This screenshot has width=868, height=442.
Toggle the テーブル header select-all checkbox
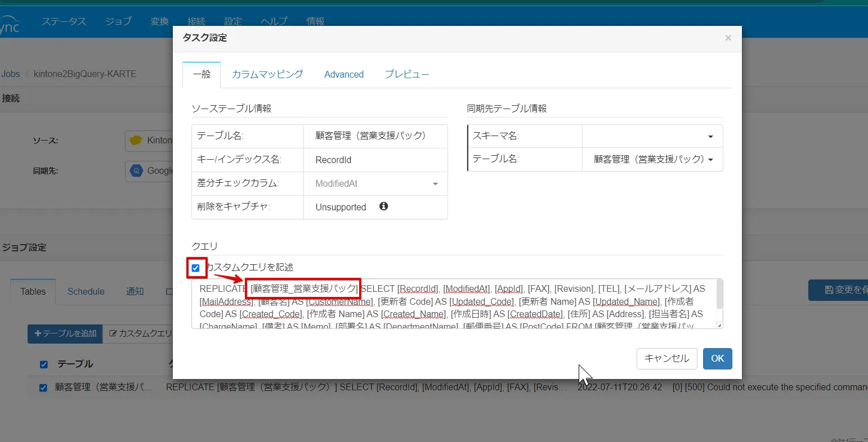pos(43,364)
